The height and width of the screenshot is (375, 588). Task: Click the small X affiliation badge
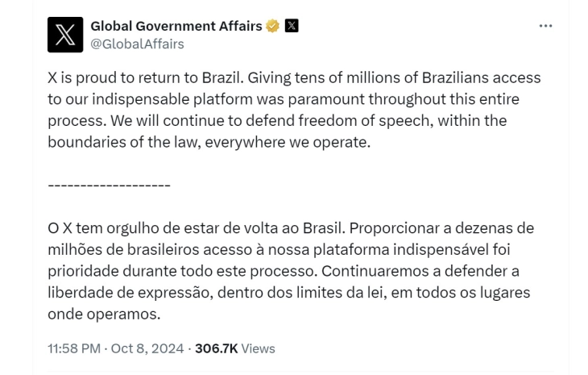click(292, 26)
